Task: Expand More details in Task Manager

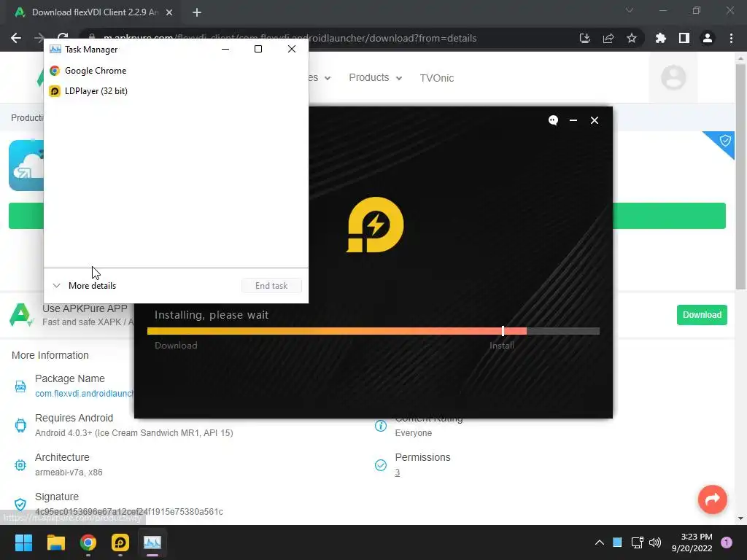Action: click(85, 286)
